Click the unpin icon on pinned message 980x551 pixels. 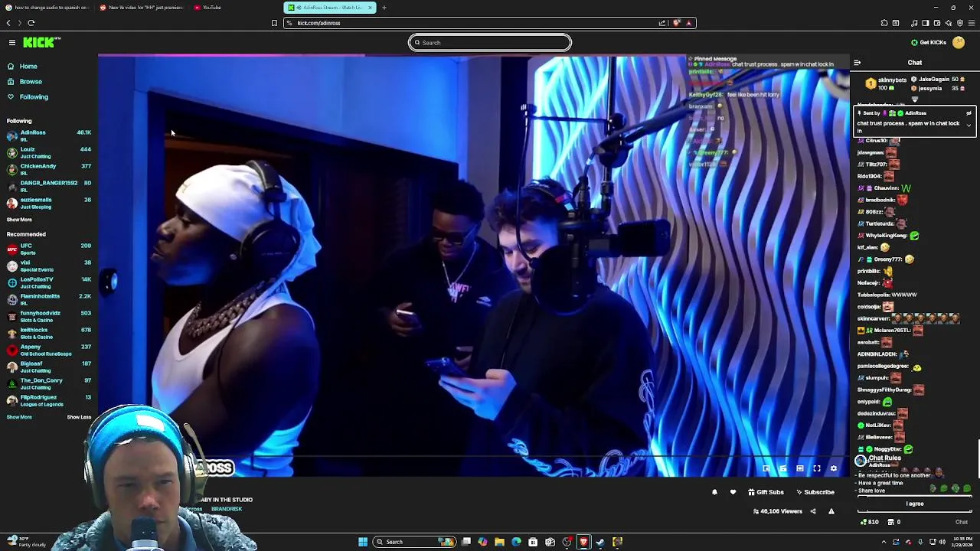tap(969, 113)
